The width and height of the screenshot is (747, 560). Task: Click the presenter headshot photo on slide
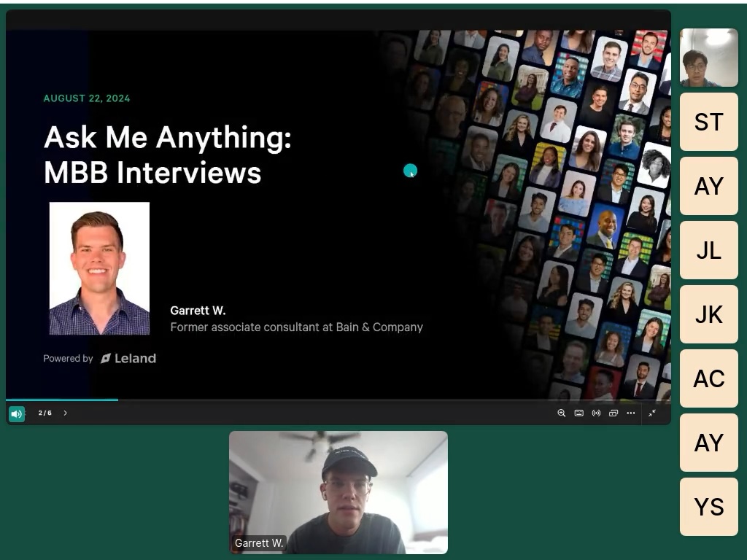pos(99,268)
